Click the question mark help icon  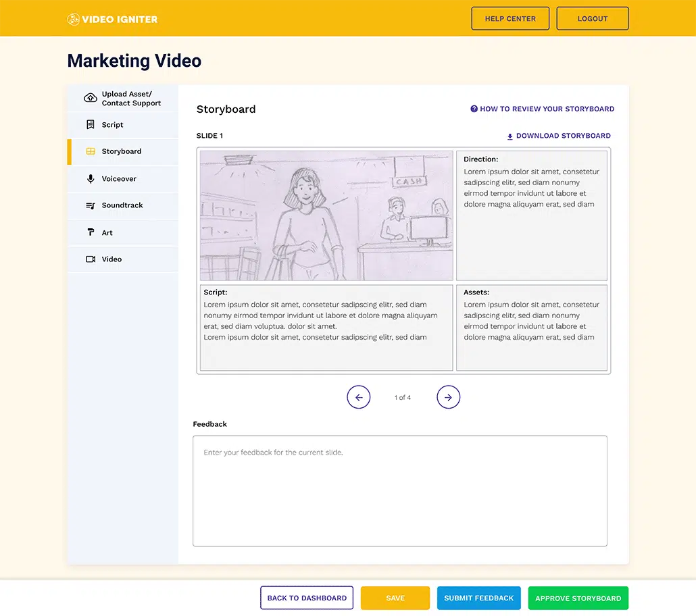(x=473, y=109)
